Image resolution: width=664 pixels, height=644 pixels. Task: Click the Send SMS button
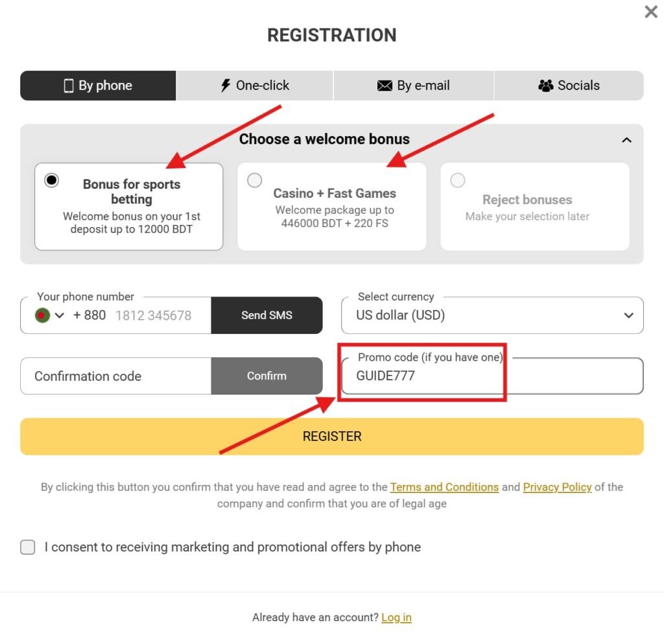[267, 315]
